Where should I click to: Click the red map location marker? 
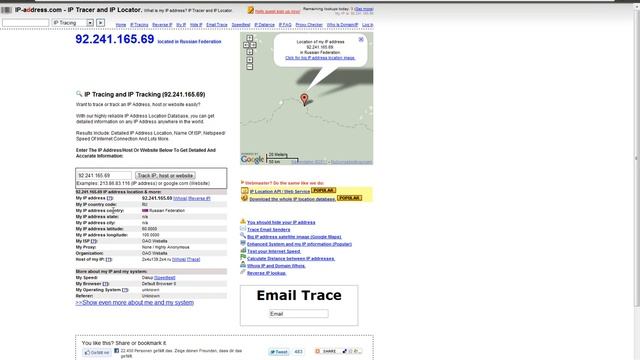304,99
